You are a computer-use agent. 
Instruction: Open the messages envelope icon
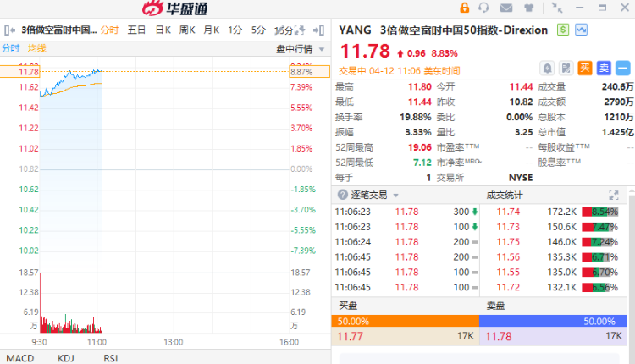point(506,8)
